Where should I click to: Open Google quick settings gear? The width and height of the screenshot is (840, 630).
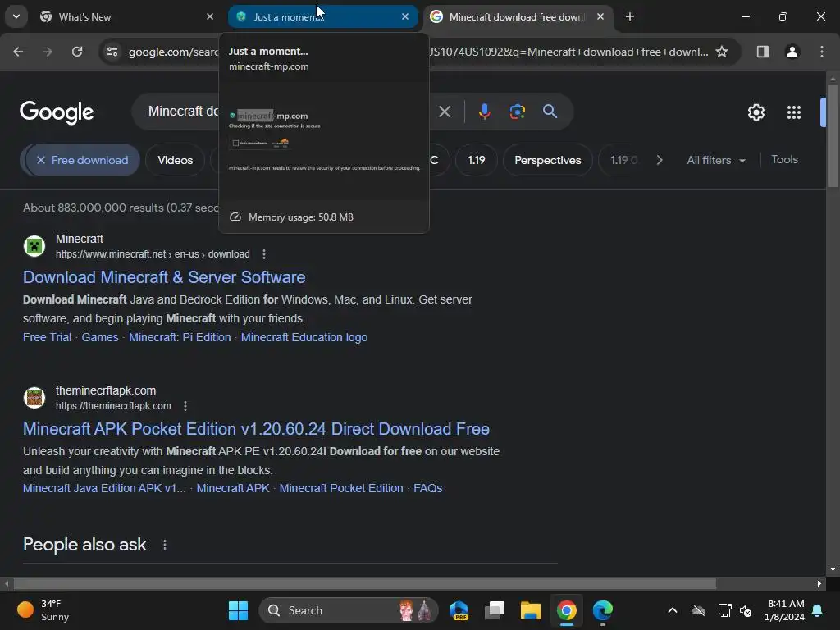point(756,112)
